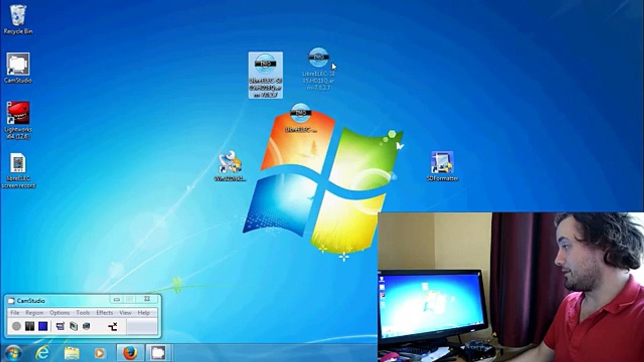Viewport: 644px width, 362px height.
Task: Toggle CamStudio's AVI/SWF output format icon
Action: 113,326
